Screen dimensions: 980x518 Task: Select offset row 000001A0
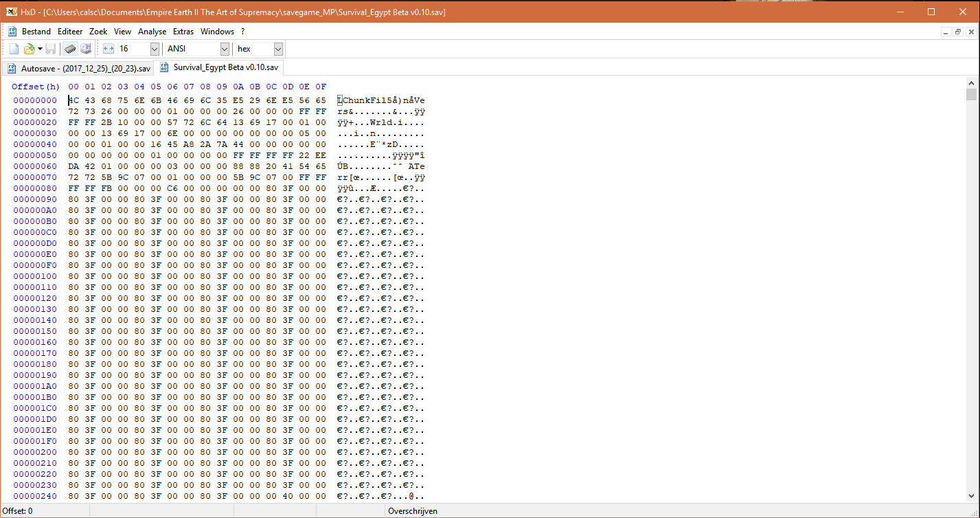click(35, 386)
